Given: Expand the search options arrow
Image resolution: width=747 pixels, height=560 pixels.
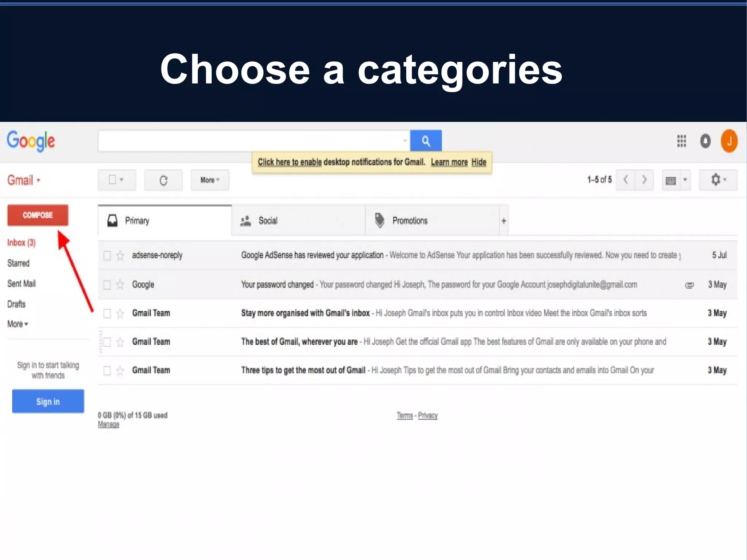Looking at the screenshot, I should [x=405, y=140].
